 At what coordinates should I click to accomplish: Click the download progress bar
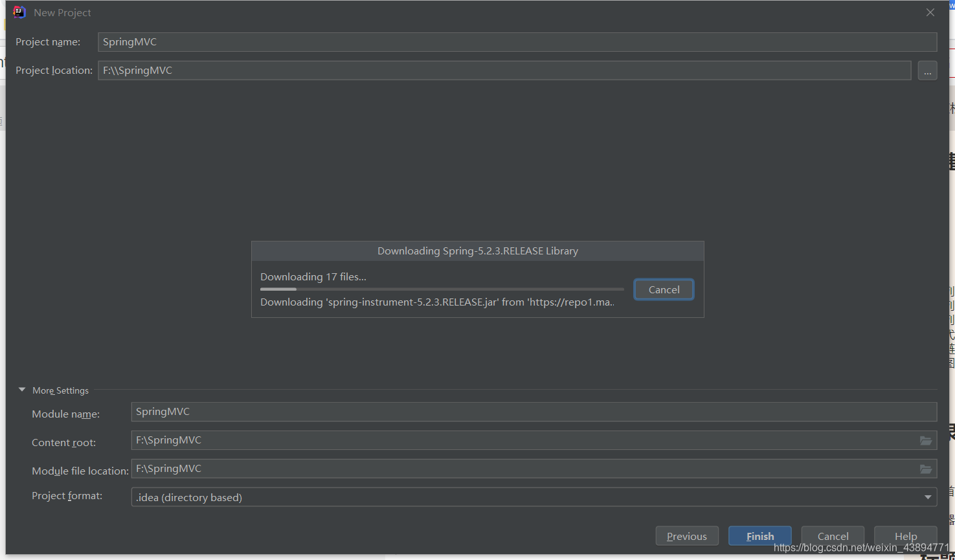(442, 289)
